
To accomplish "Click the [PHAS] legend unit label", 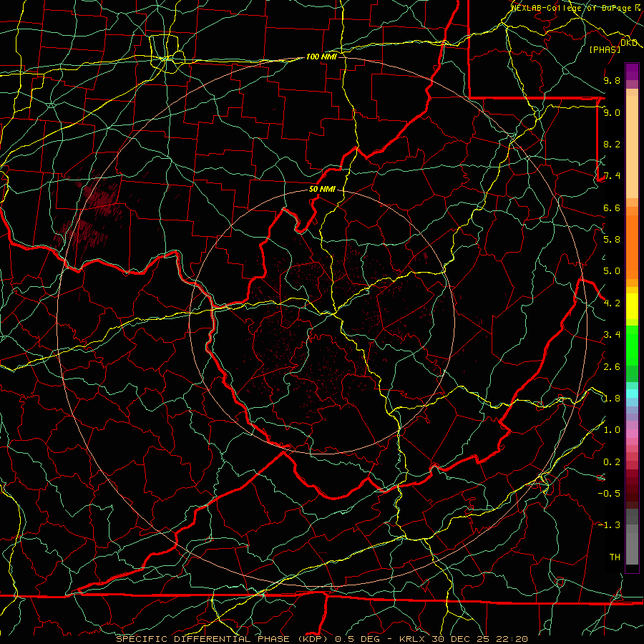I will tap(605, 49).
